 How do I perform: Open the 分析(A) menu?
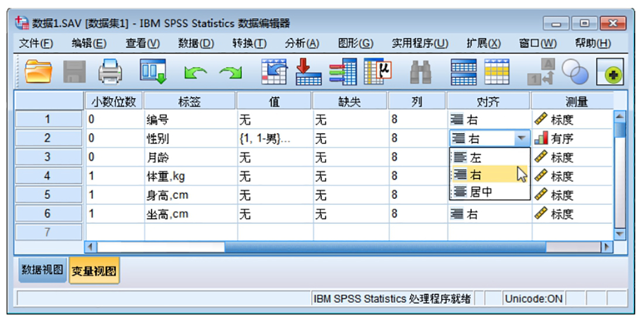tap(302, 43)
